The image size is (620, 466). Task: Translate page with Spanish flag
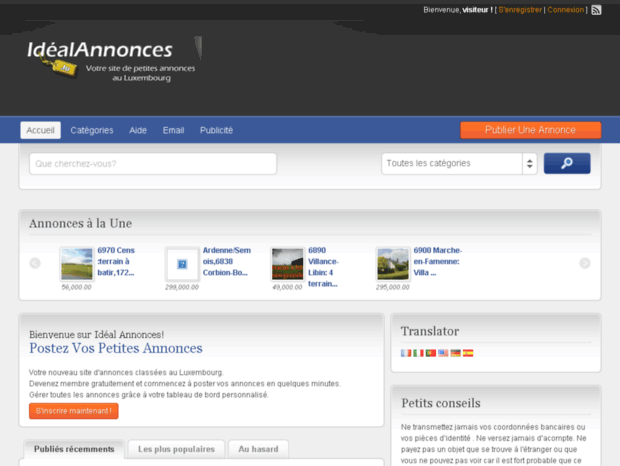point(468,353)
